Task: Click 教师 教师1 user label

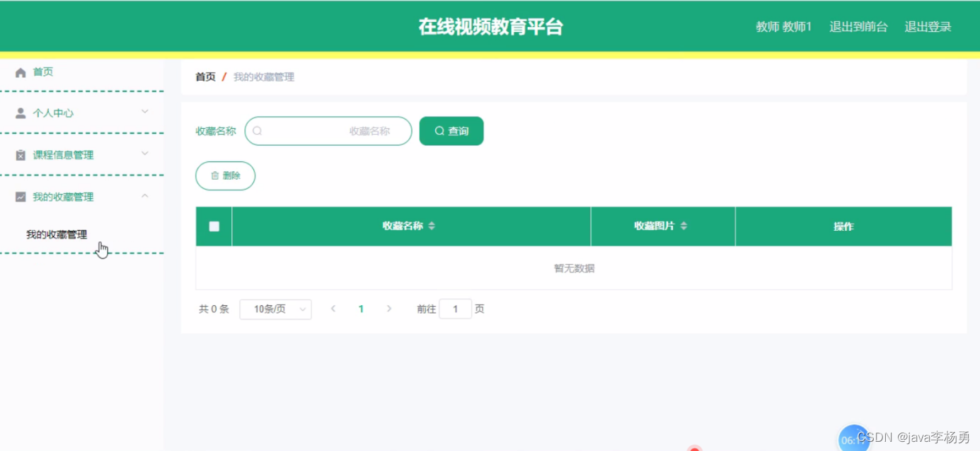Action: [x=783, y=27]
